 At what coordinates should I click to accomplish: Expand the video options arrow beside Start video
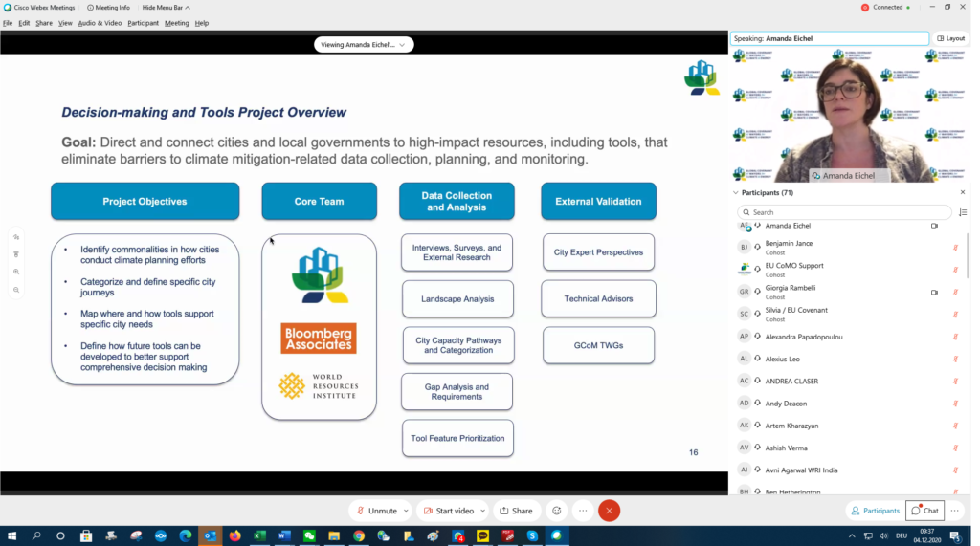tap(482, 511)
